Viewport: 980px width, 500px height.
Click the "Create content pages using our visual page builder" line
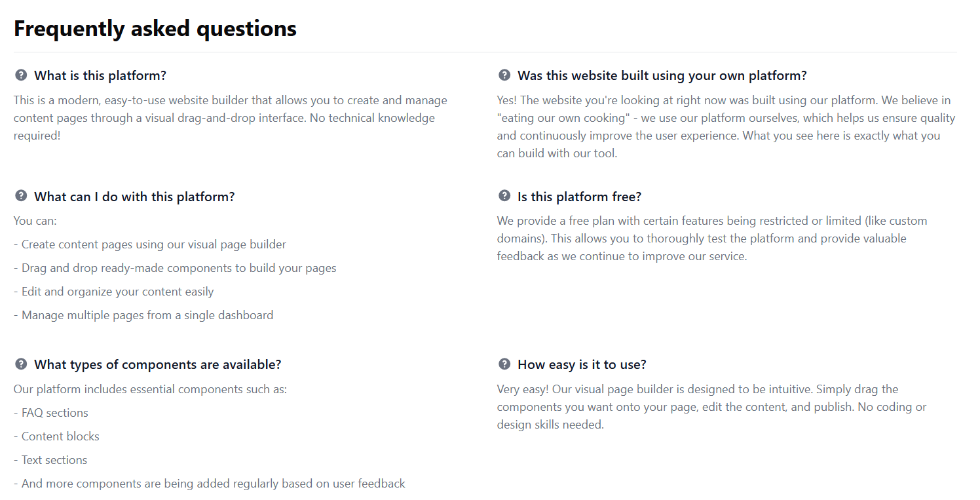(x=150, y=244)
